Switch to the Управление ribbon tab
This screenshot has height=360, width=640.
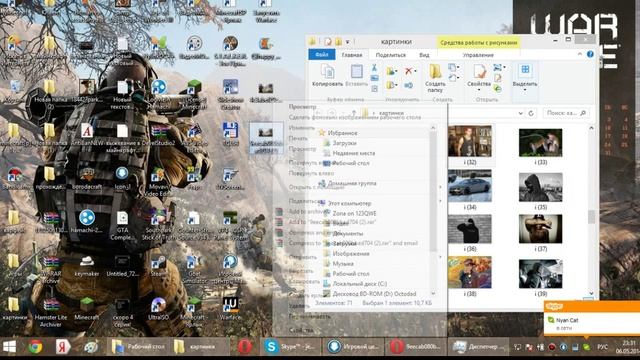[478, 55]
